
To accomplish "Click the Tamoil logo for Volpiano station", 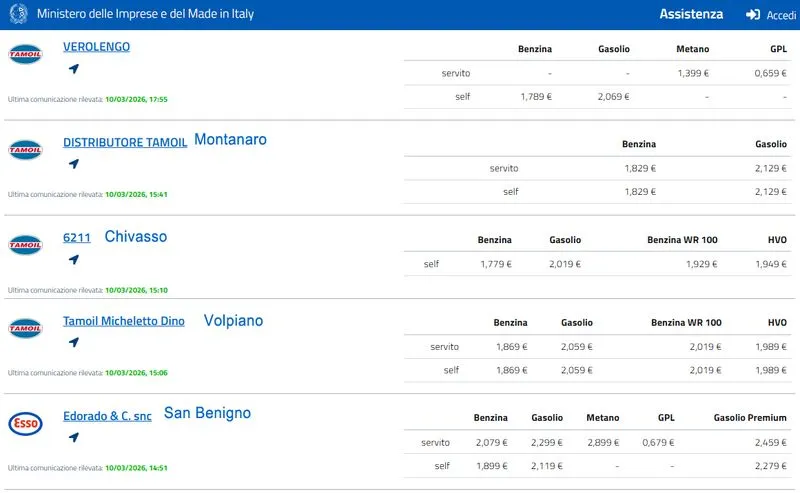I will [x=25, y=328].
